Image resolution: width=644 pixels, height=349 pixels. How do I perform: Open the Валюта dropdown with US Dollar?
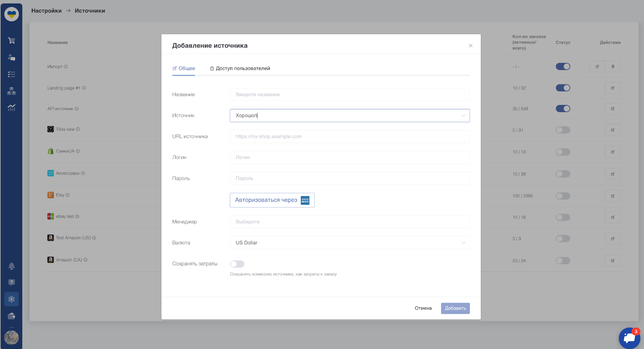[350, 242]
